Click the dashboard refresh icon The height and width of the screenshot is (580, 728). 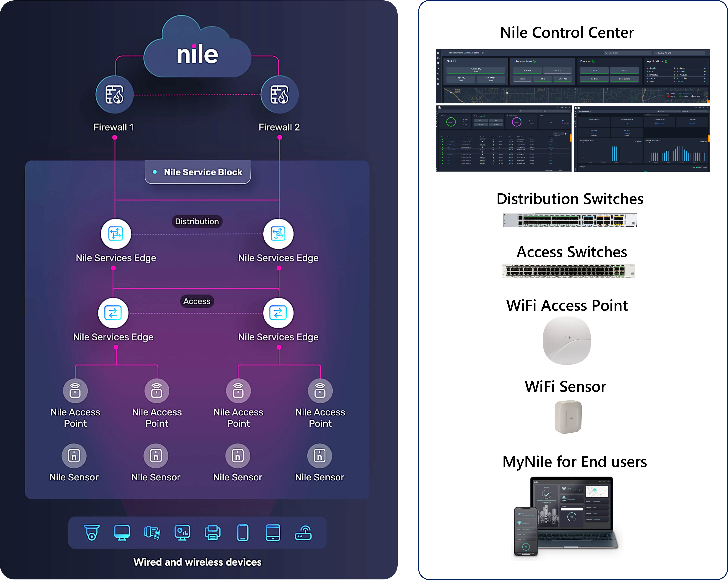pyautogui.click(x=482, y=53)
